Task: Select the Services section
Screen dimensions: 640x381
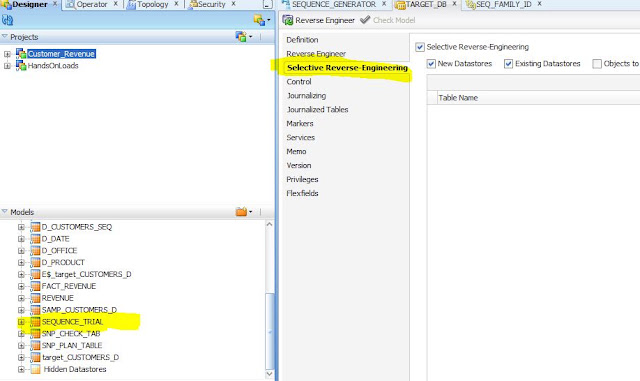Action: pyautogui.click(x=300, y=137)
